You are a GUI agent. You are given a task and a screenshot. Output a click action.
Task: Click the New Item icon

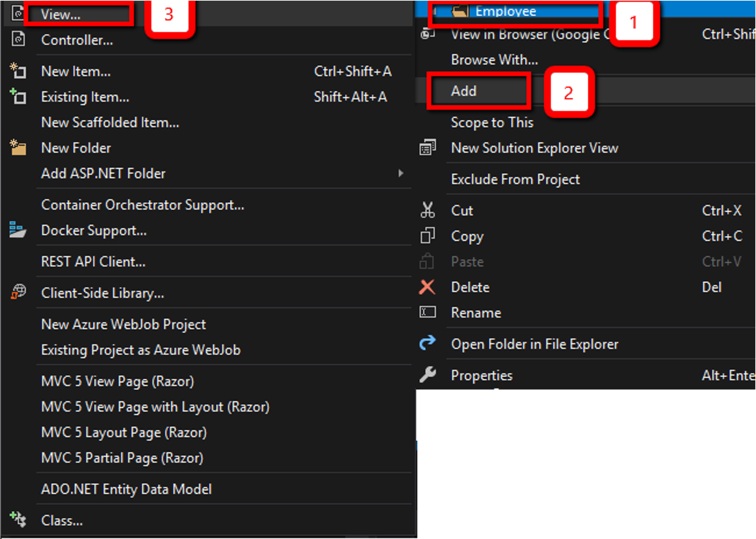pos(18,71)
